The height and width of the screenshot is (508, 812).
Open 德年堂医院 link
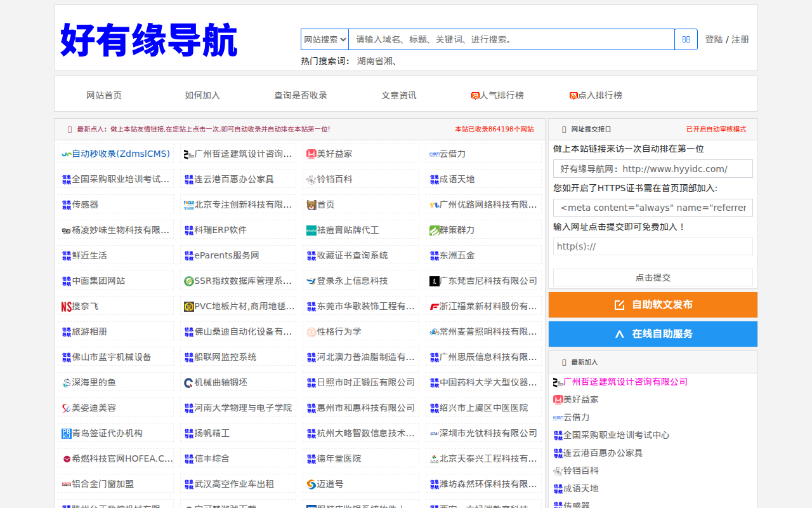tap(339, 458)
